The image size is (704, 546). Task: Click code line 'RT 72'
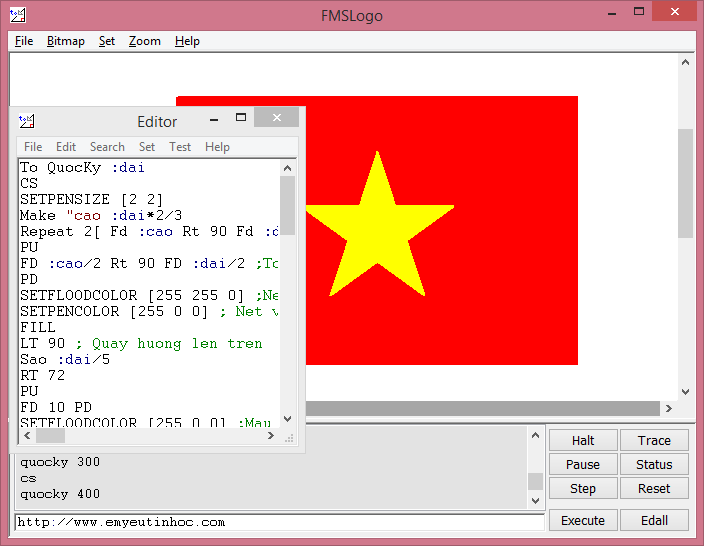pyautogui.click(x=43, y=375)
